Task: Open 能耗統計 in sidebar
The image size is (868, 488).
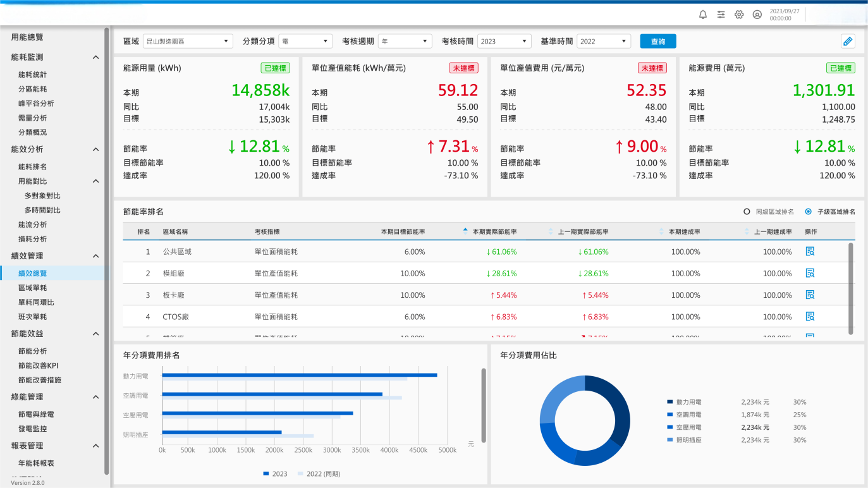Action: click(32, 75)
